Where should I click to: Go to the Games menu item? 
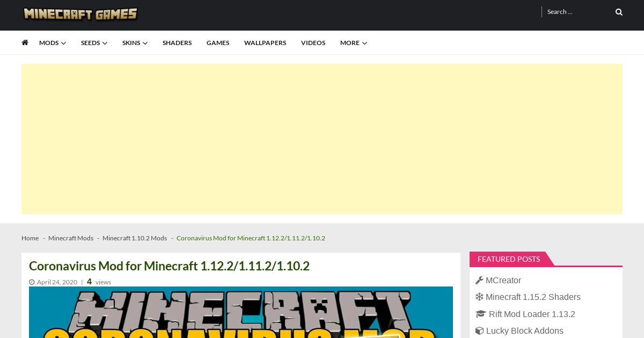218,43
